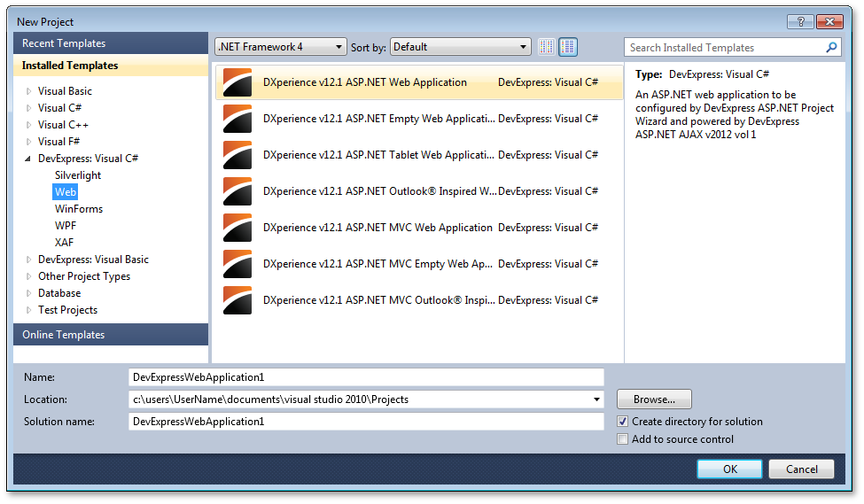This screenshot has height=504, width=864.
Task: Click the help question mark button
Action: [x=800, y=21]
